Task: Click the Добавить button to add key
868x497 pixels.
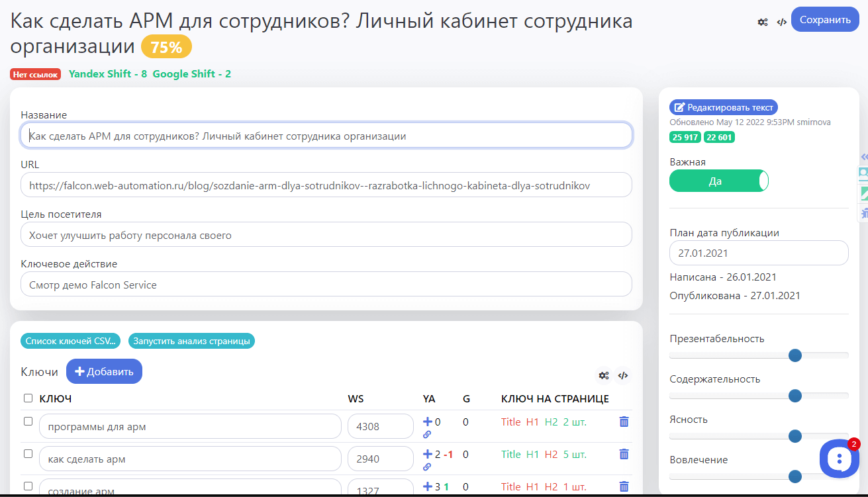Action: (104, 371)
